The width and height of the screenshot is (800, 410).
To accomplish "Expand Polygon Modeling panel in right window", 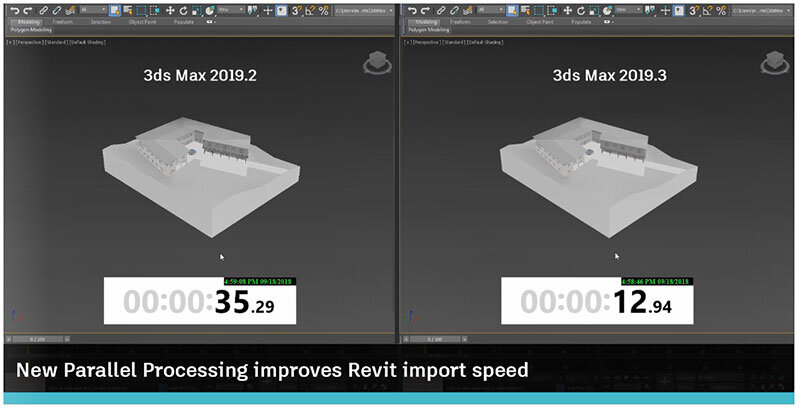I will (429, 30).
